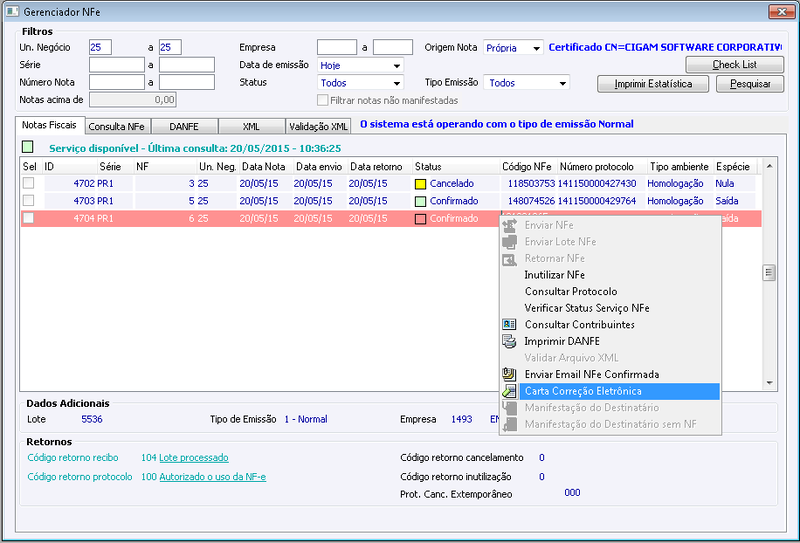This screenshot has width=800, height=543.
Task: Click the Série starting value input field
Action: coord(117,65)
